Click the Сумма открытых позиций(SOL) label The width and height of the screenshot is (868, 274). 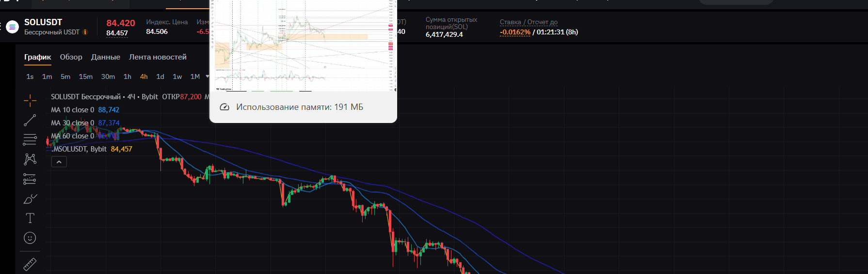click(451, 23)
